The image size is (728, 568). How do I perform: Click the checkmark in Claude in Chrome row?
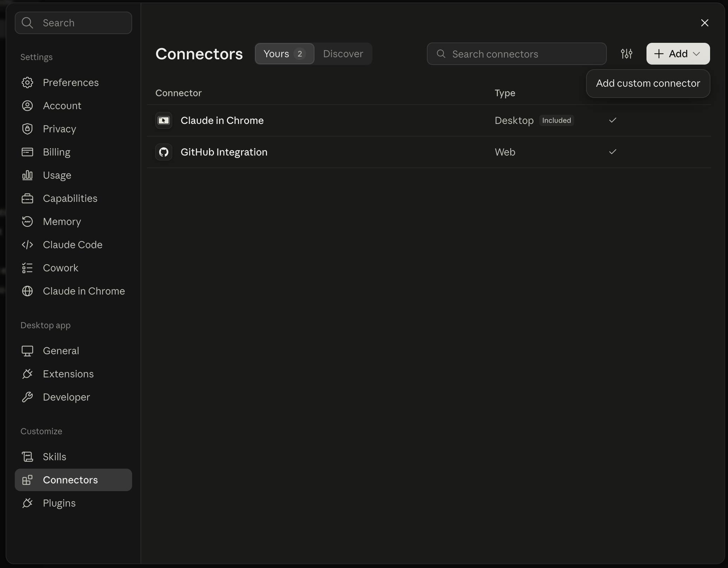tap(613, 120)
